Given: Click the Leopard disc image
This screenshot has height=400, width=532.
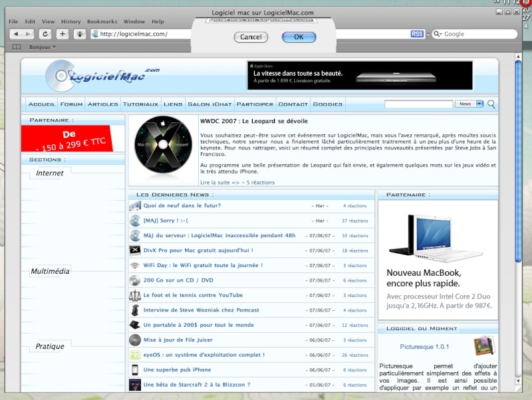Looking at the screenshot, I should (163, 144).
